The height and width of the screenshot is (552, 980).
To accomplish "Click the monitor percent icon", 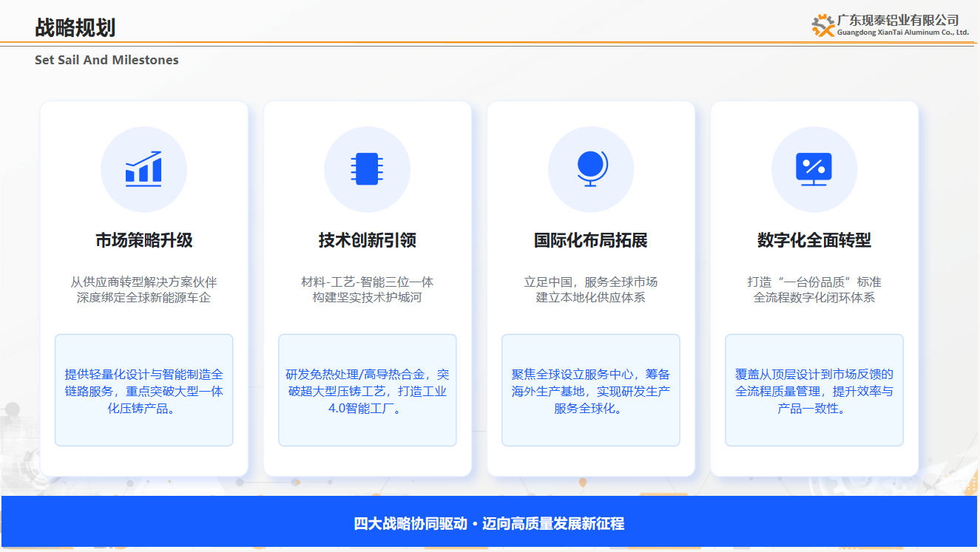I will tap(814, 169).
